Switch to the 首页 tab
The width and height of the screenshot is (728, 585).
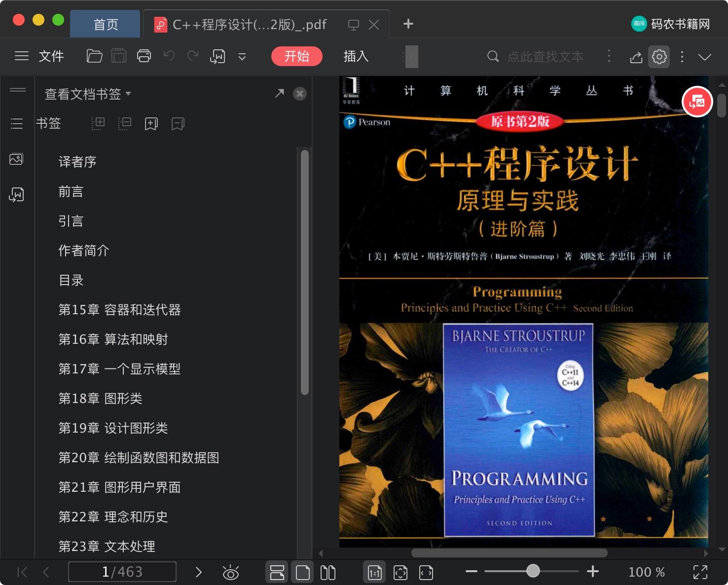point(106,24)
